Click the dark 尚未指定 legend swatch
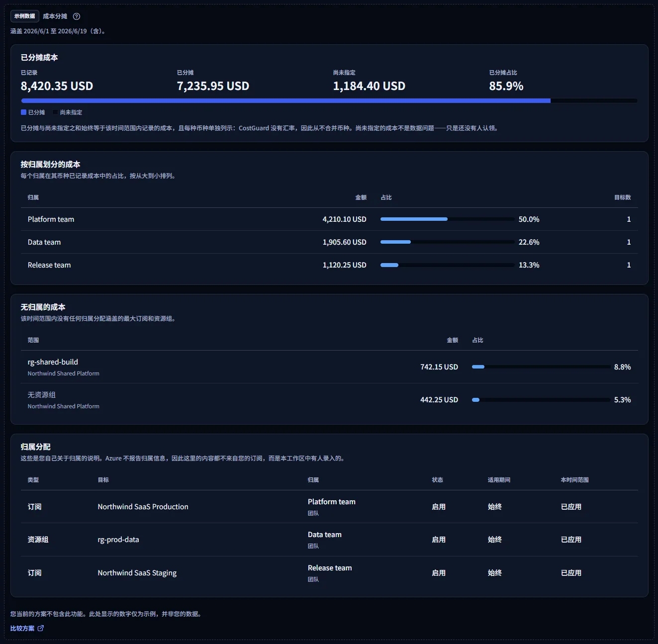Screen dimensions: 658x644 pyautogui.click(x=55, y=112)
